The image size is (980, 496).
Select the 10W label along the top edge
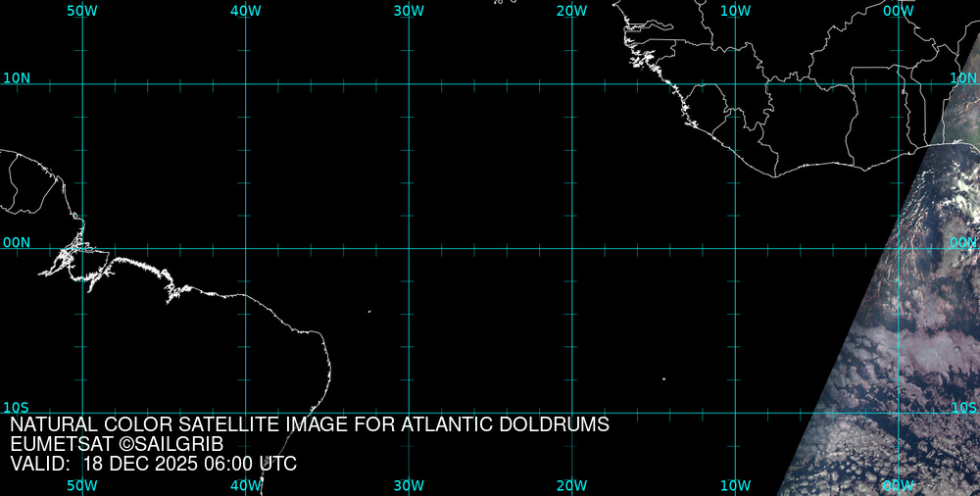pyautogui.click(x=735, y=11)
